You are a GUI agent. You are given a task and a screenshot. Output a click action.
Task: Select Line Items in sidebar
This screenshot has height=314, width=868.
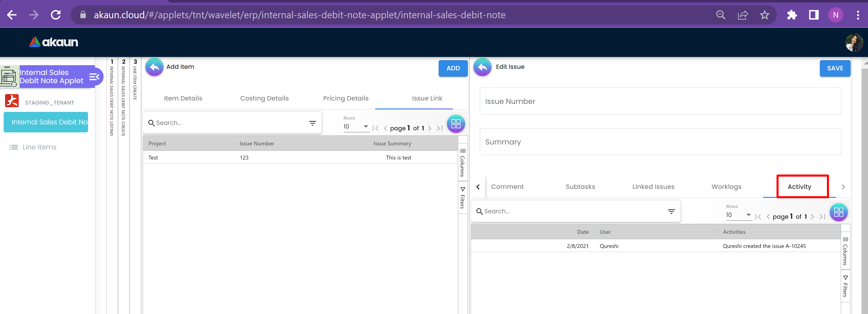pyautogui.click(x=39, y=147)
